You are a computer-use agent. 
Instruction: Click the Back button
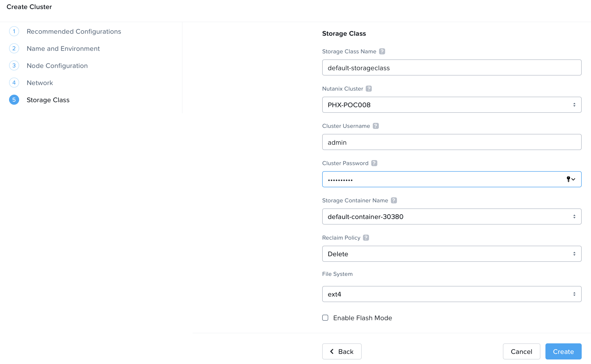click(x=342, y=351)
